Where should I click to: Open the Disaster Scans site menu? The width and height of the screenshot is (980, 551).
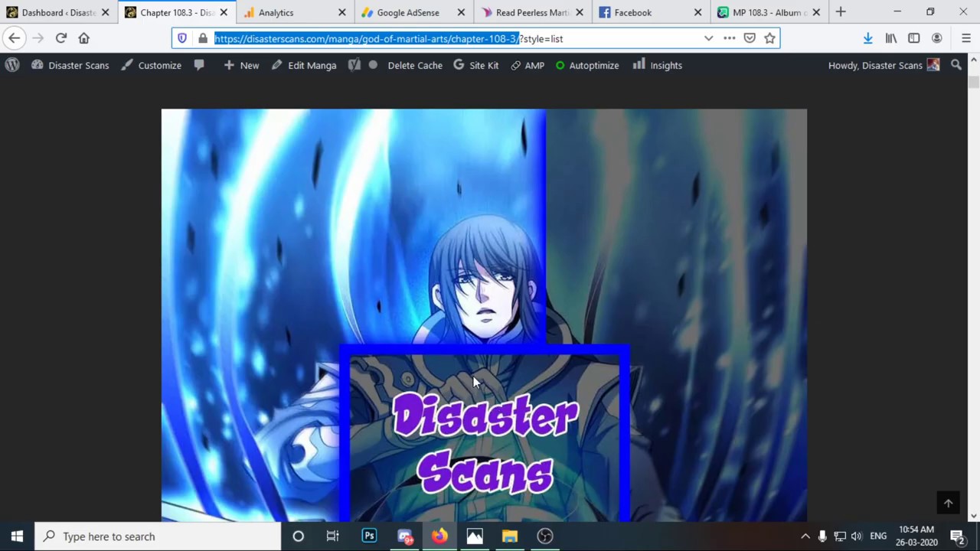pos(70,65)
